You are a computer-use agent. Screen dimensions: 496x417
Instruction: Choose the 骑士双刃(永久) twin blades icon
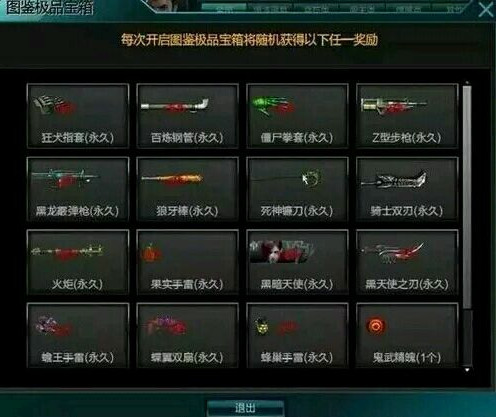[x=393, y=181]
